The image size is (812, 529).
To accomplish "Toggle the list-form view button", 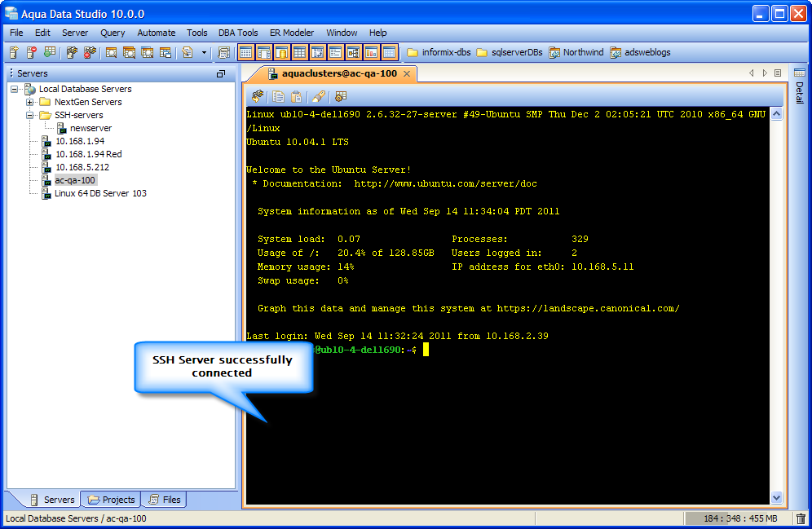I will click(335, 52).
